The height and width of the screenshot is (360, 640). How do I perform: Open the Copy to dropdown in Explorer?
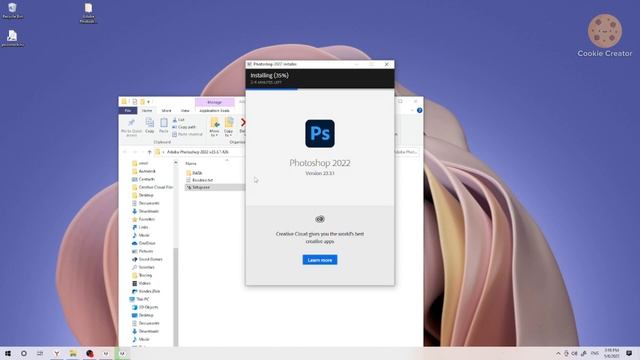click(229, 127)
